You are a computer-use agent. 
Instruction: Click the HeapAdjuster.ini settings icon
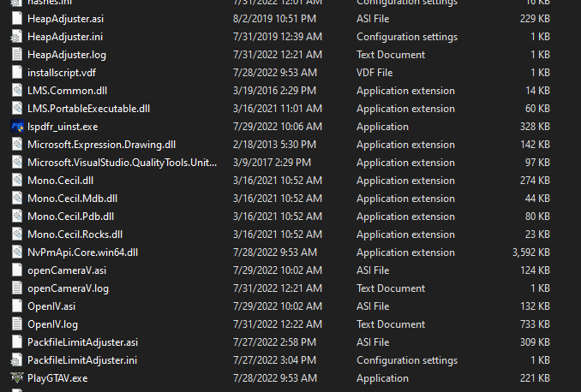pyautogui.click(x=16, y=37)
